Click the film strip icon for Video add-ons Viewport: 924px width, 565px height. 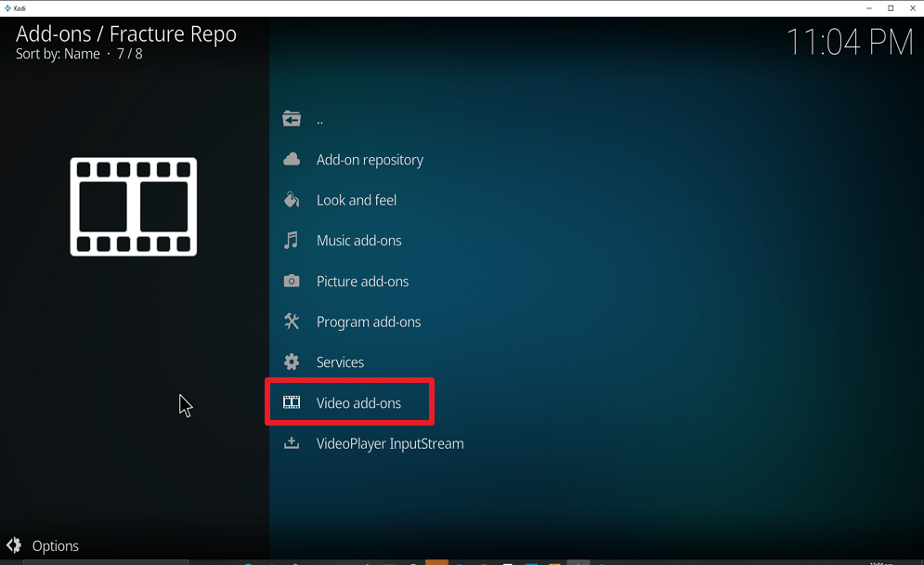tap(291, 402)
